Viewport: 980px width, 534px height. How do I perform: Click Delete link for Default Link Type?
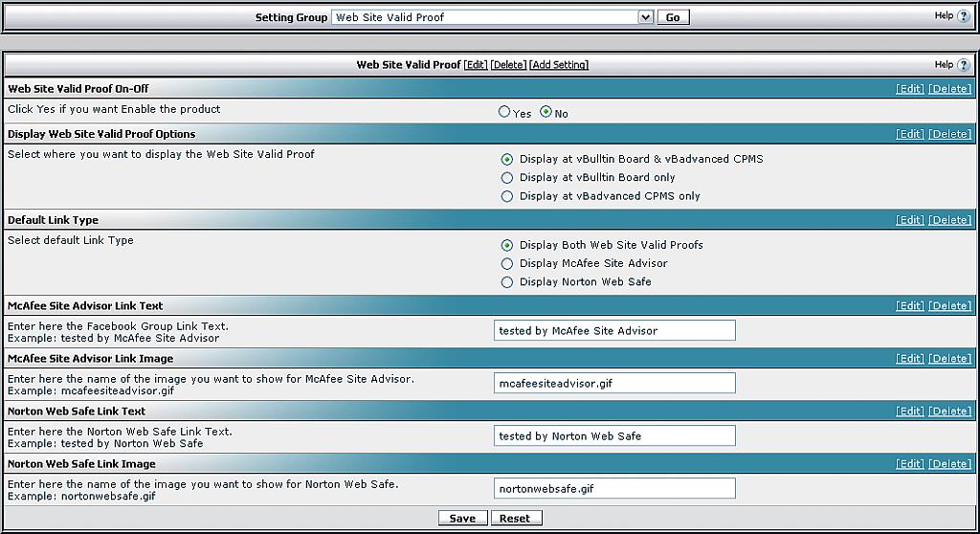tap(949, 220)
